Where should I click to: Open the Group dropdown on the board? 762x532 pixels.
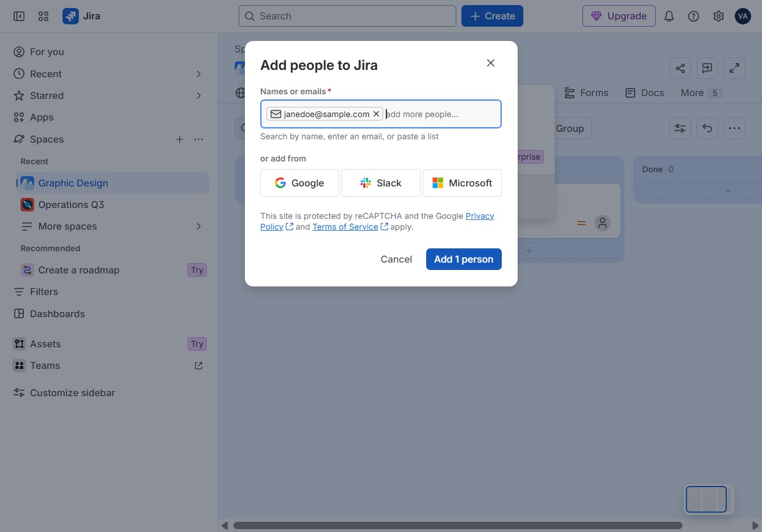click(570, 128)
